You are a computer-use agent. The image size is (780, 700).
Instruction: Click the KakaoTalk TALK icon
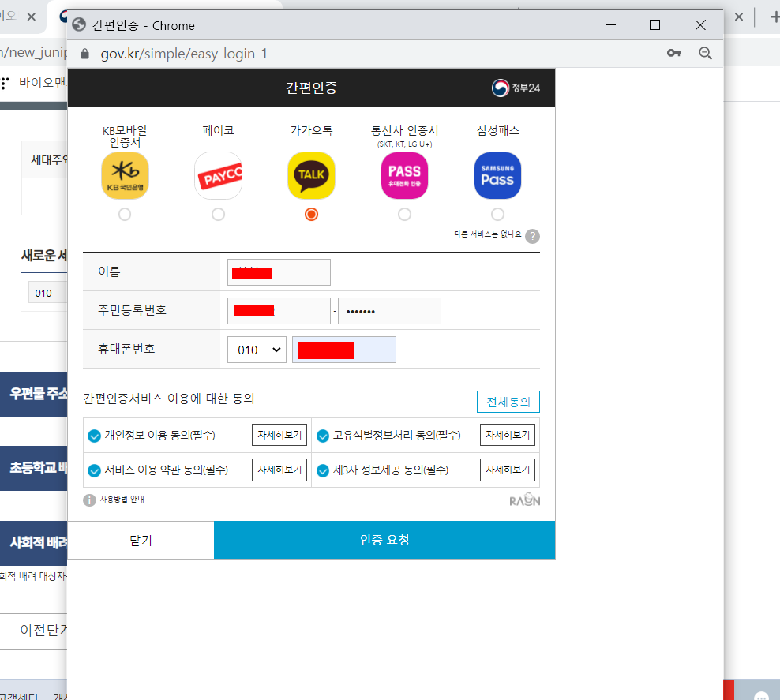pyautogui.click(x=311, y=175)
